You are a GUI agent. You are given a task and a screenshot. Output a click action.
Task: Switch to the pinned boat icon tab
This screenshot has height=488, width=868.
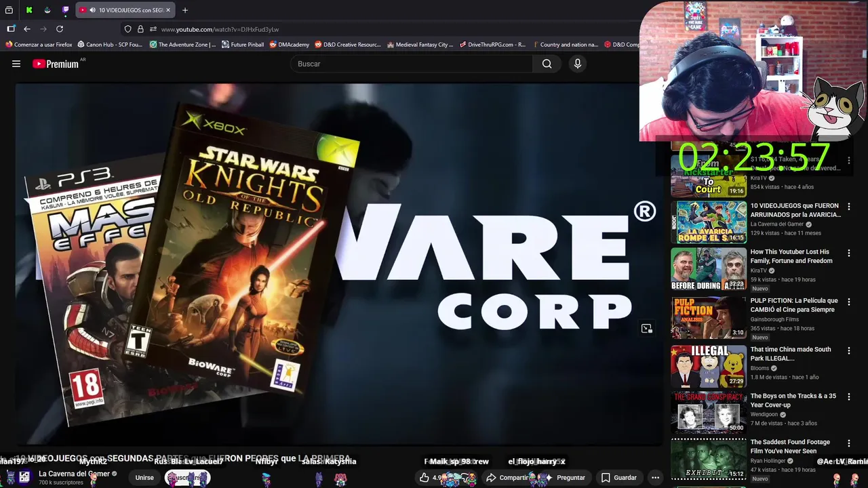click(47, 10)
